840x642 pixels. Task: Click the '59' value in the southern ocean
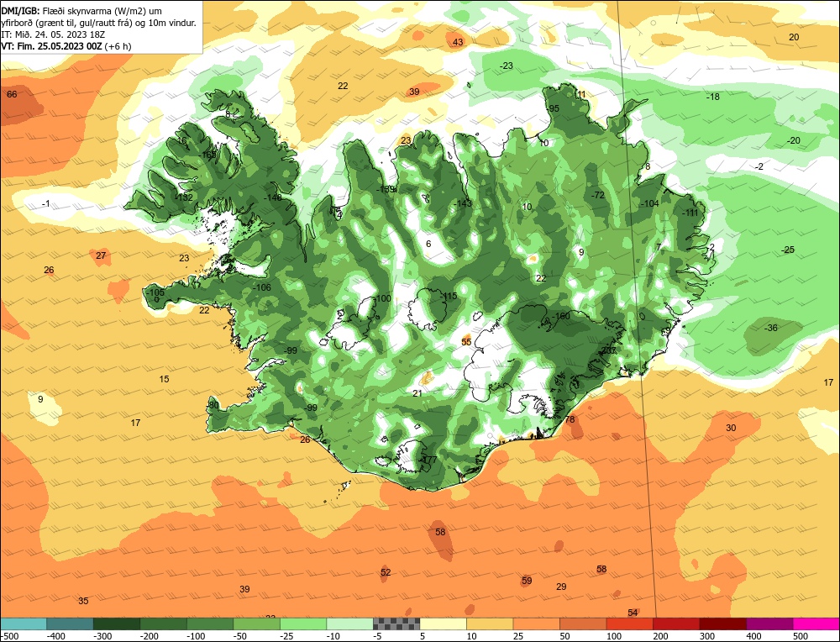pos(527,581)
